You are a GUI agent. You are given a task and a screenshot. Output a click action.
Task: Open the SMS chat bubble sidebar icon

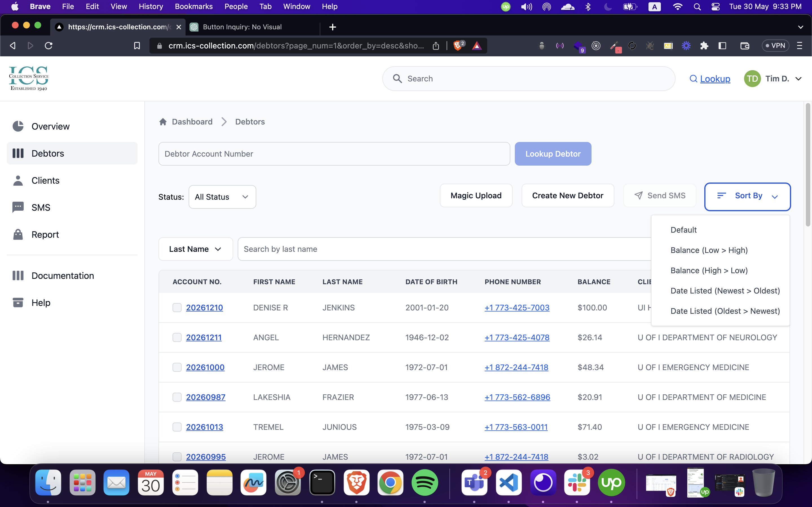18,207
